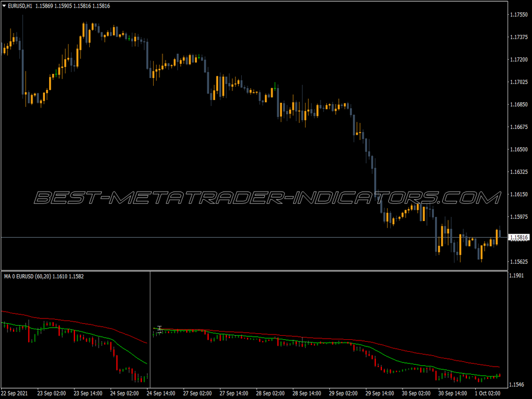Click the EURUSD,H1 chart title text
The height and width of the screenshot is (399, 532).
(20, 6)
